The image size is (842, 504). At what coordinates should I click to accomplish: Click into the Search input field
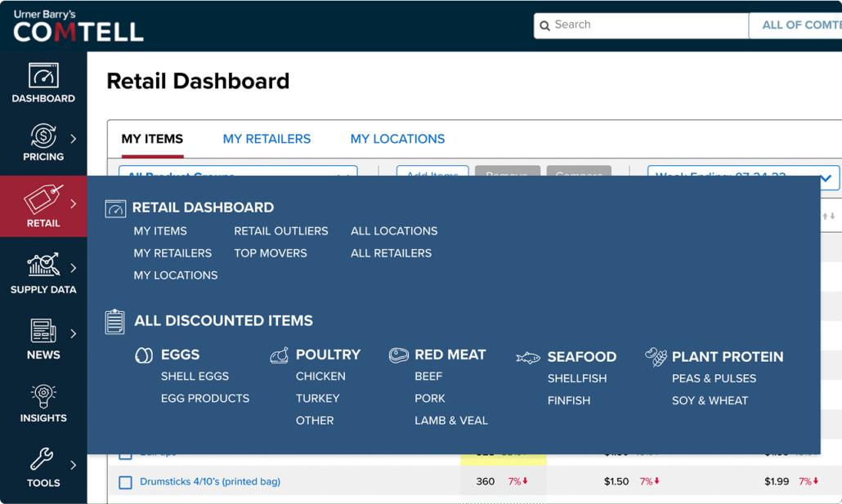(x=641, y=25)
